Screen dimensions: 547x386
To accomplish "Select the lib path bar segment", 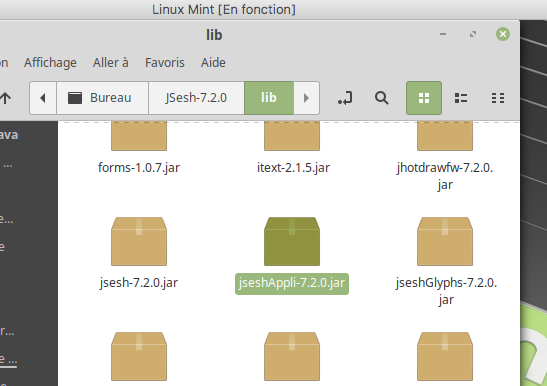I will (269, 98).
